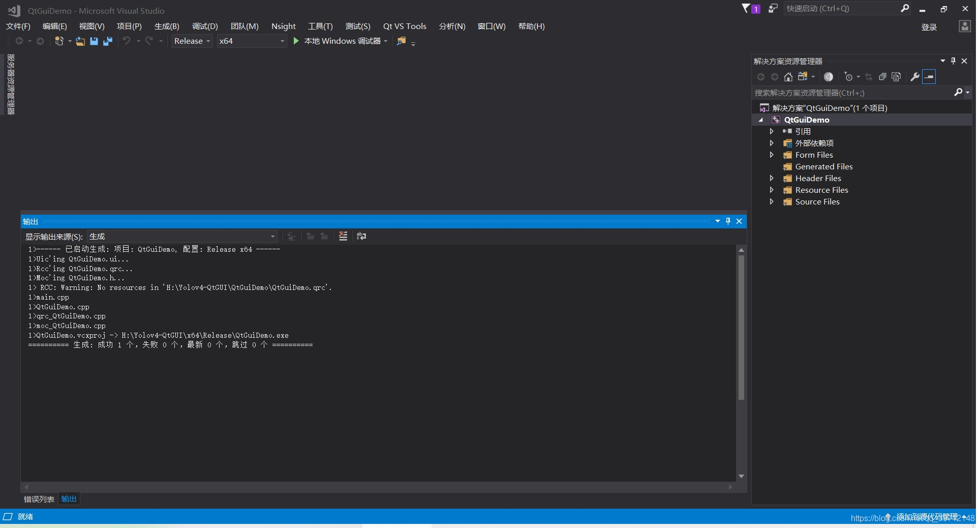
Task: Click Solution Explorer Home icon
Action: (x=788, y=77)
